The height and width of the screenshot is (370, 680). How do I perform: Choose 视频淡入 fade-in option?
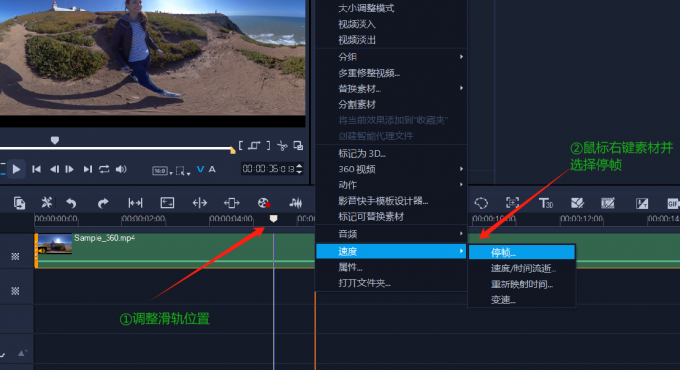[x=357, y=24]
